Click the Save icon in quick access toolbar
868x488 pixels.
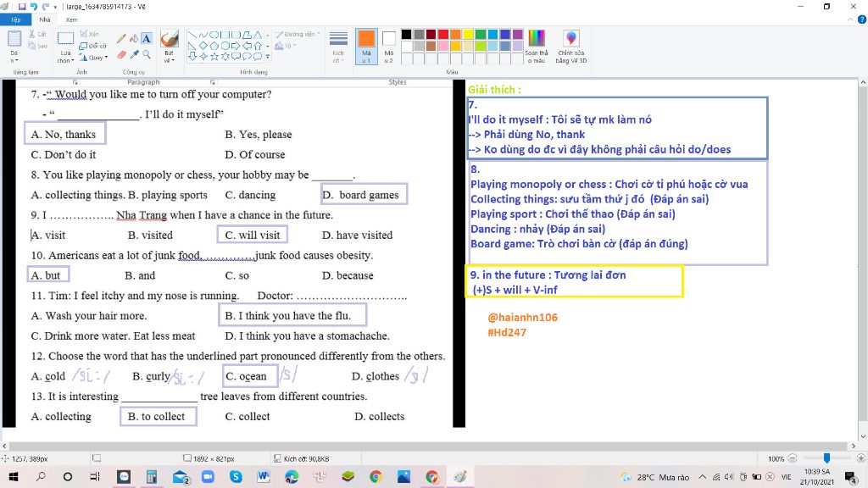coord(22,7)
